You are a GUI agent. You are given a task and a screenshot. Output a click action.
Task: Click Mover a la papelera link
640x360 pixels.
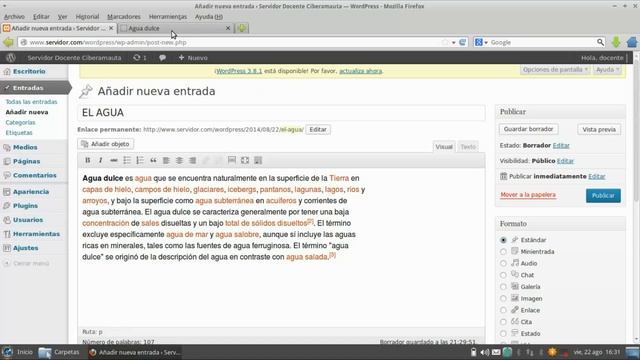[x=528, y=195]
